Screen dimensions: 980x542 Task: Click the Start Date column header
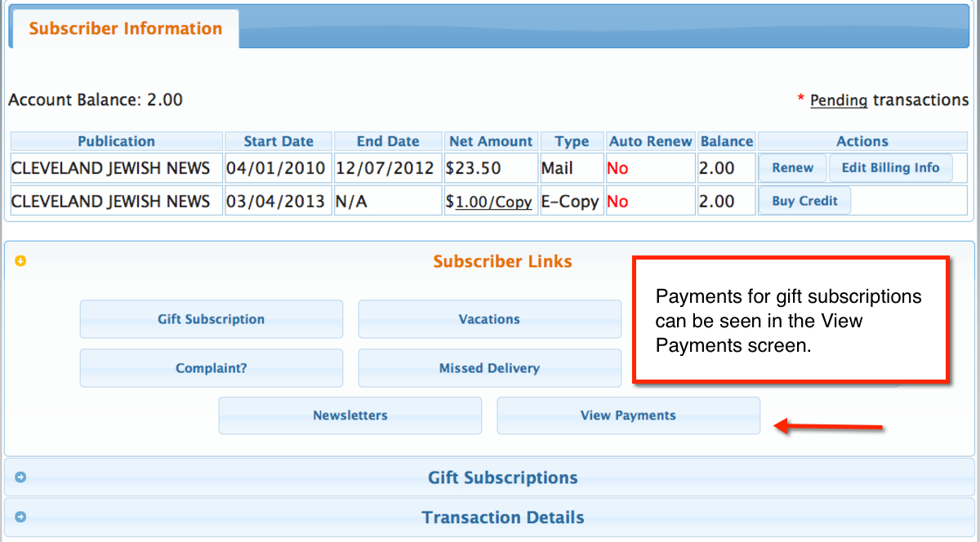tap(278, 141)
